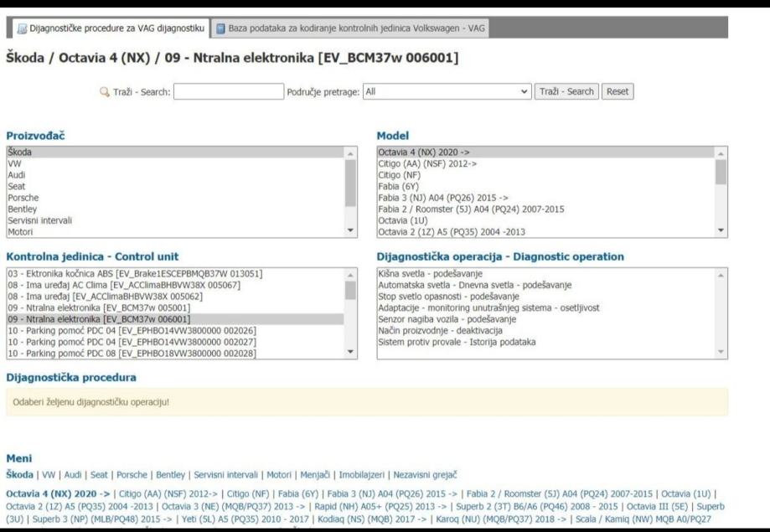This screenshot has width=770, height=532.
Task: Open Kodiaq (NS) (MQB) 2017 model link
Action: (373, 519)
